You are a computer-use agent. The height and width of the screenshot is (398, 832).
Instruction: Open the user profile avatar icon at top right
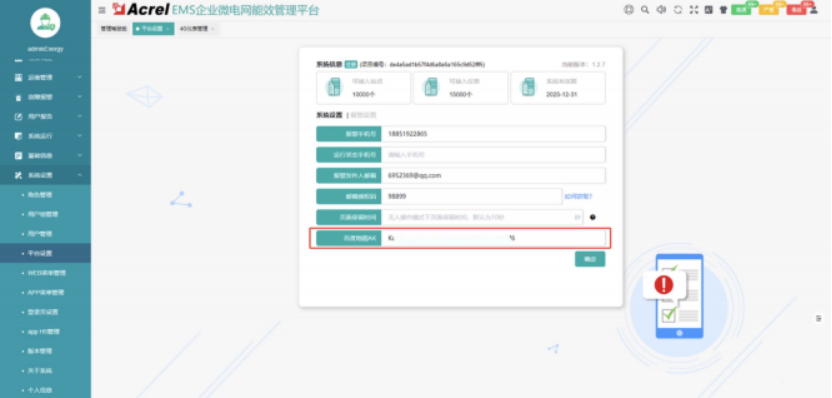point(814,10)
